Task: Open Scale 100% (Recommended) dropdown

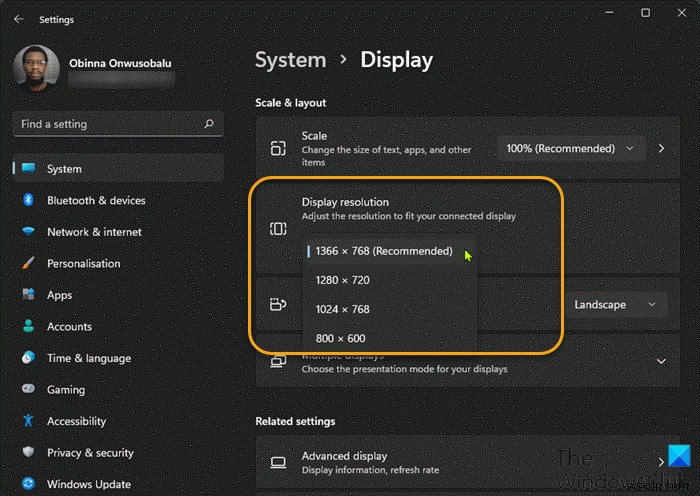Action: pos(570,149)
